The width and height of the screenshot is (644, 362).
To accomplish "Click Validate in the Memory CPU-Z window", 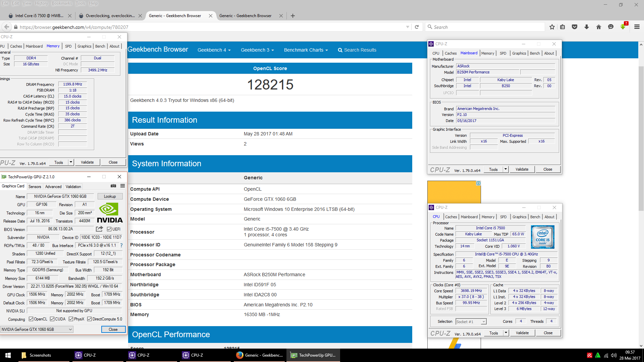I will pyautogui.click(x=87, y=162).
